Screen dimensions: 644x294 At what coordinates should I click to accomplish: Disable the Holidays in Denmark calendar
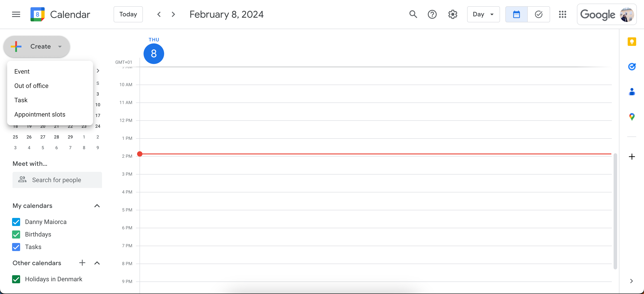16,279
